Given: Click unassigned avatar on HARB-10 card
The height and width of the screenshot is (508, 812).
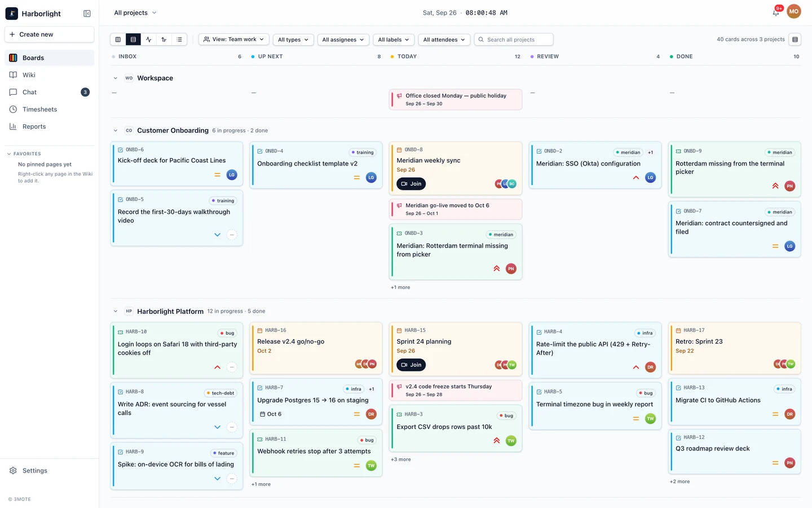Looking at the screenshot, I should pos(232,367).
